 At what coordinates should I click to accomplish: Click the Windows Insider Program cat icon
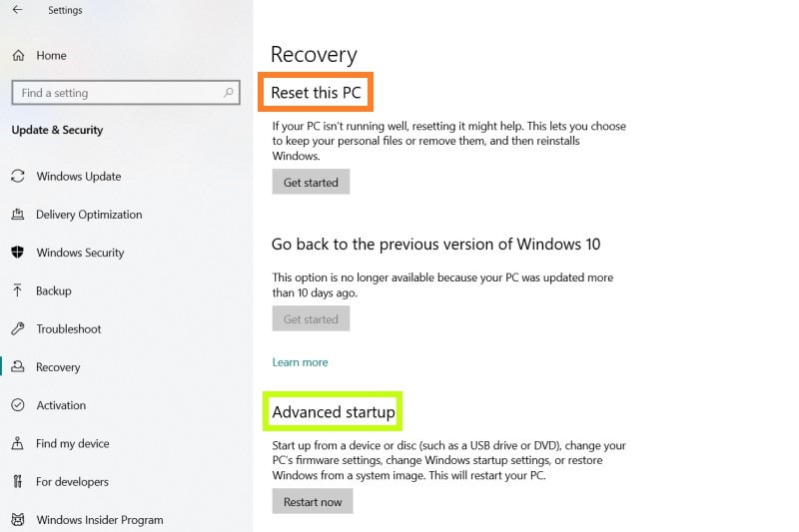pos(18,520)
